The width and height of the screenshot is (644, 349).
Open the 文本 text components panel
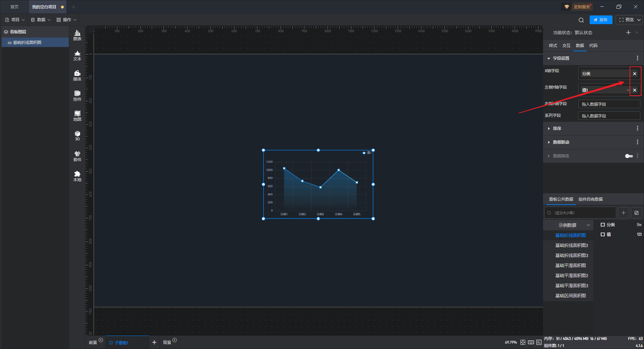coord(77,55)
